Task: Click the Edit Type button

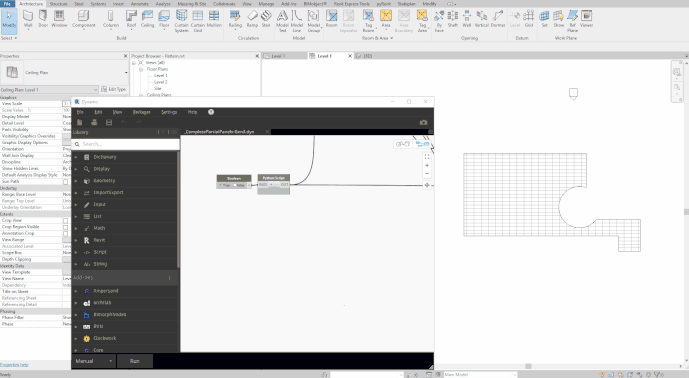Action: pyautogui.click(x=113, y=89)
